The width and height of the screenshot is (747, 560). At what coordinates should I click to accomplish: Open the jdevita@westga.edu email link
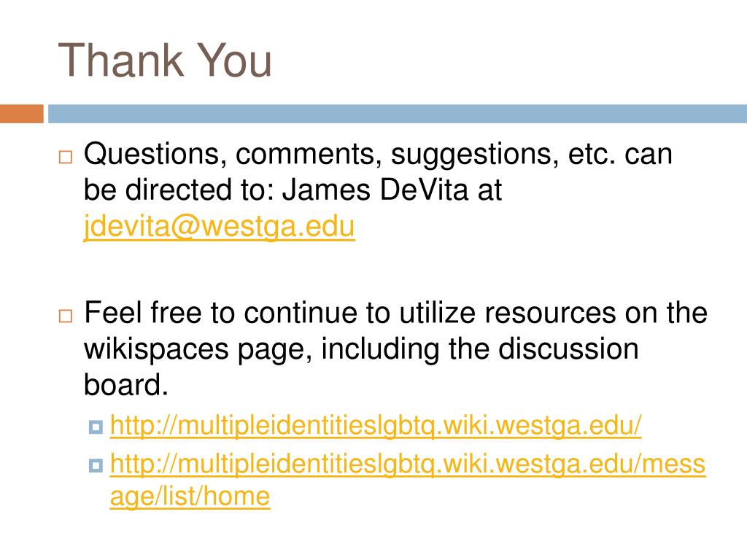(x=219, y=227)
